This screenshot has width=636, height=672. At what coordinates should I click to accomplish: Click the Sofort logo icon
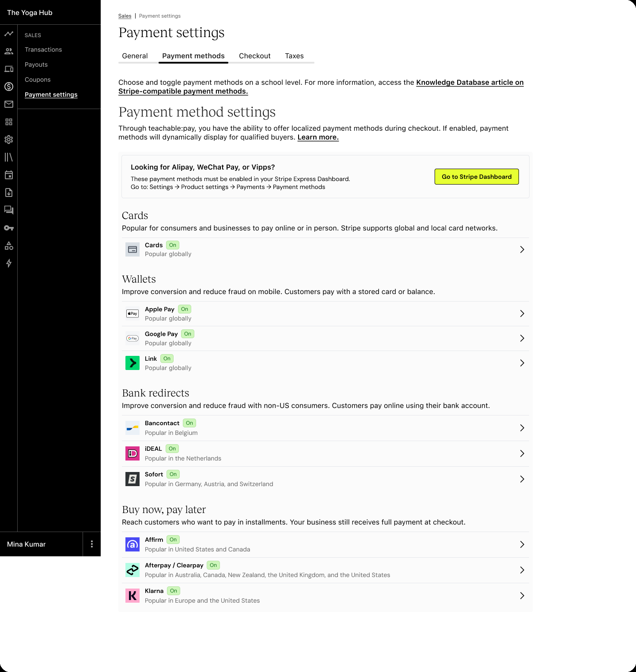click(132, 479)
